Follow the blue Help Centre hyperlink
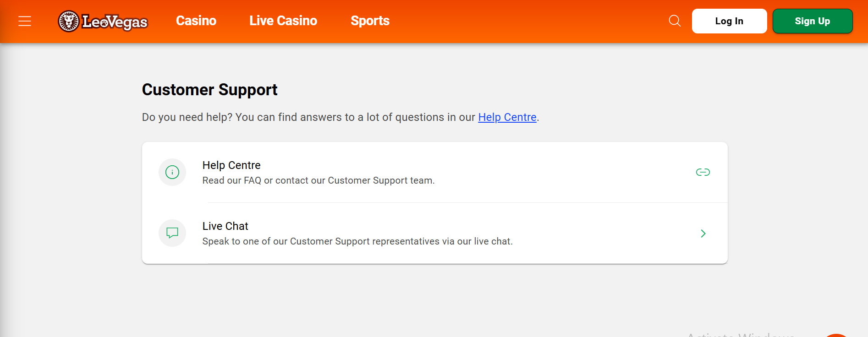 [x=507, y=117]
